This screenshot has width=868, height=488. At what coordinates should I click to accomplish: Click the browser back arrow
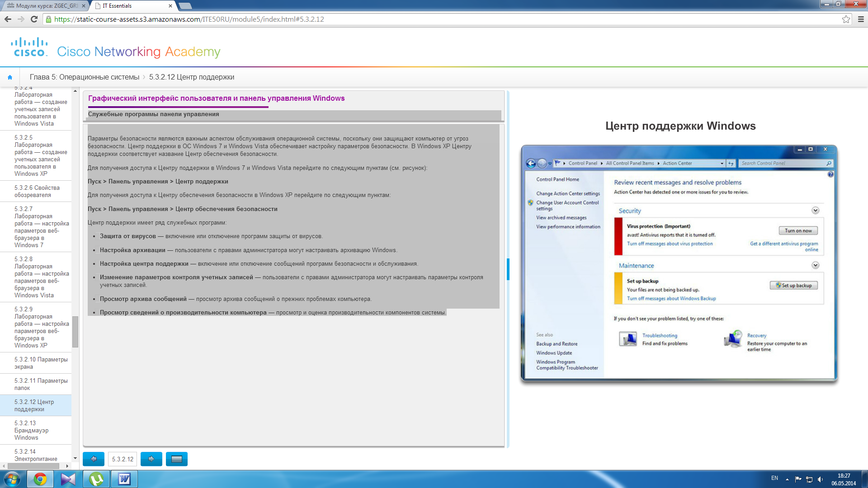8,19
